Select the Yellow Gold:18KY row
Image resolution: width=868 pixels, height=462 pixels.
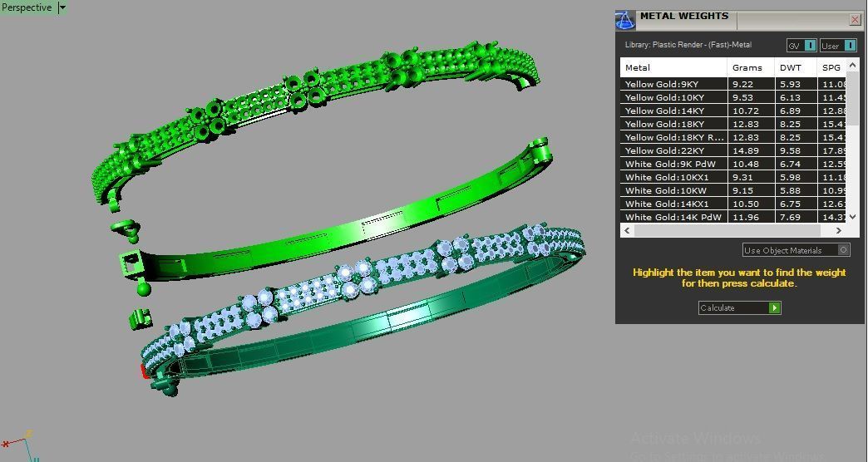[734, 124]
